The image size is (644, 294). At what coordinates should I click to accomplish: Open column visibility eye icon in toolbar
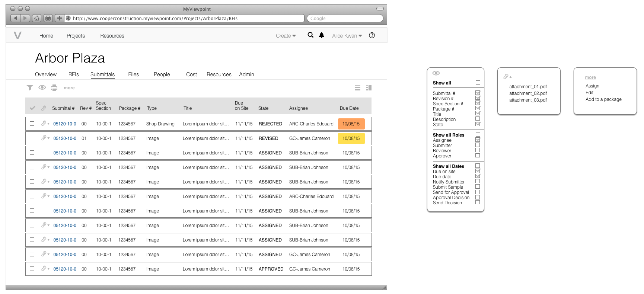click(x=42, y=87)
